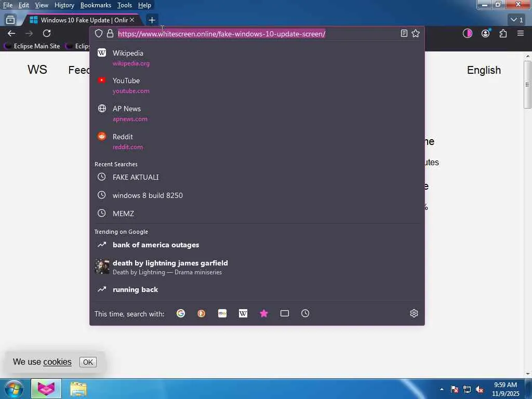Search with Wikipedia engine icon
Screen dimensions: 532x399
point(243,313)
